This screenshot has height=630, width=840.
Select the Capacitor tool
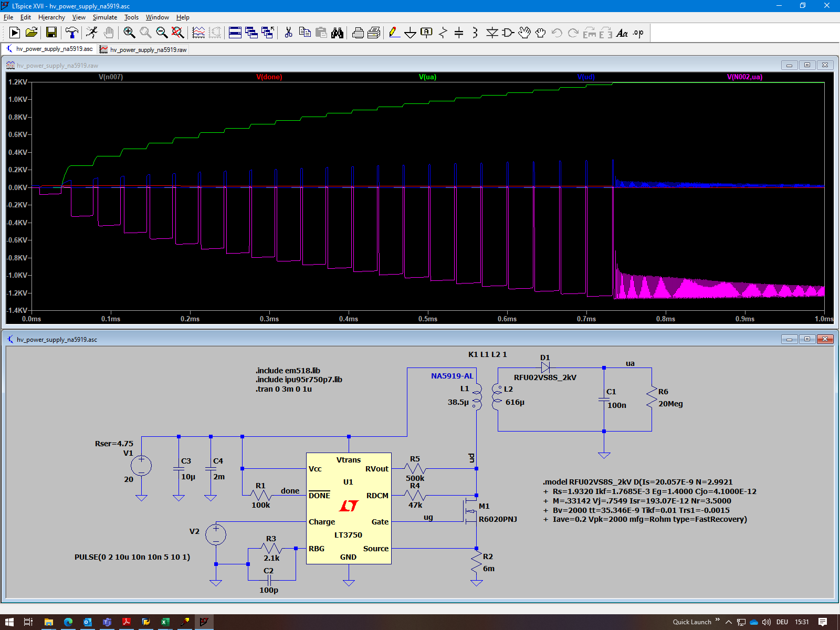(459, 33)
